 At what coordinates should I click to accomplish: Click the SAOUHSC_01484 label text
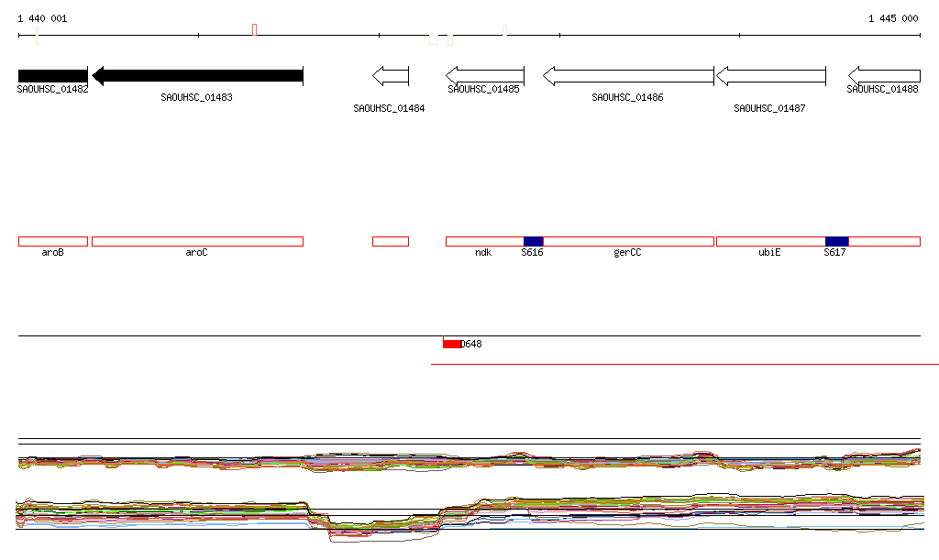click(x=389, y=108)
